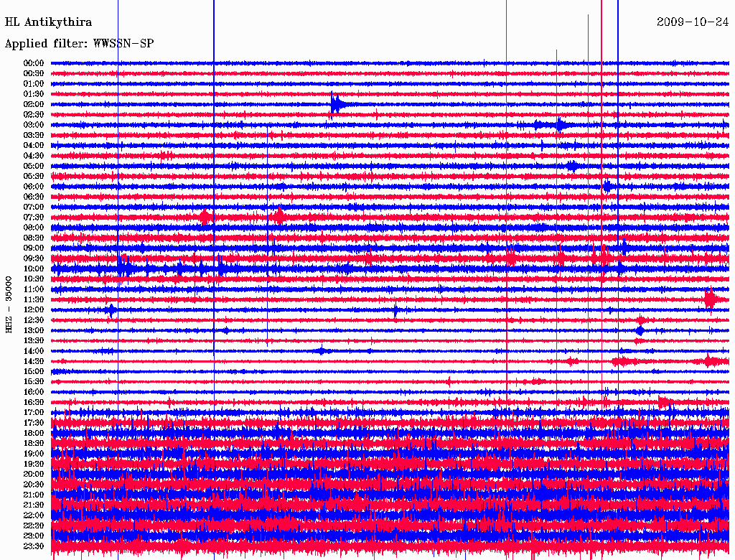Select the 19:30 time row label
The image size is (735, 560).
tap(34, 464)
